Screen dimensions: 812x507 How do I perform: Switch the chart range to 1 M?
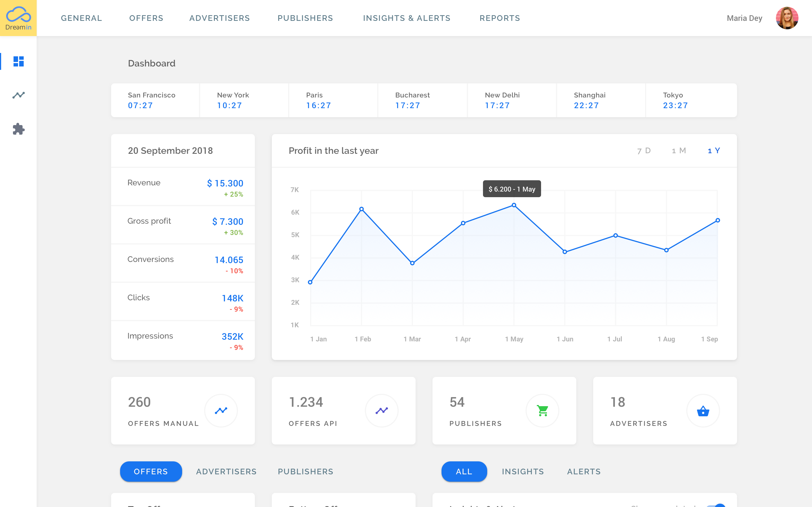click(x=679, y=151)
